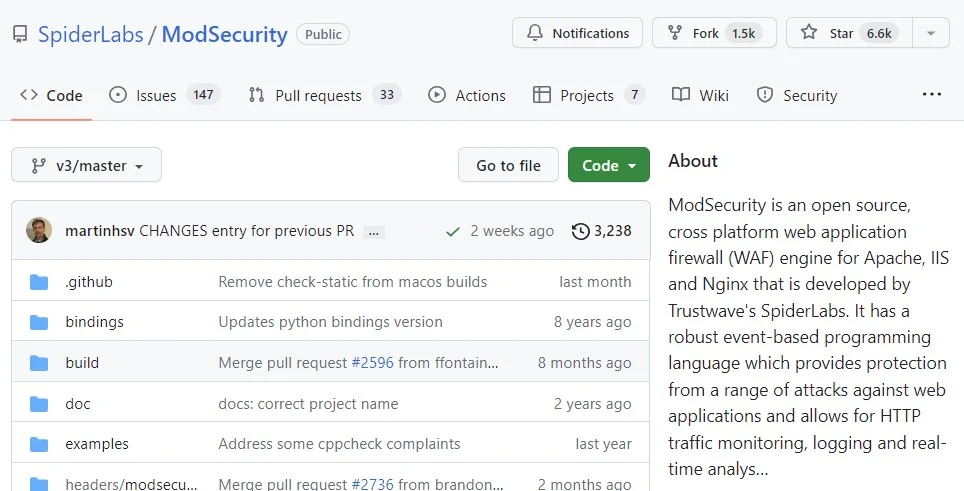Expand the star lists dropdown arrow
The height and width of the screenshot is (491, 964).
931,33
